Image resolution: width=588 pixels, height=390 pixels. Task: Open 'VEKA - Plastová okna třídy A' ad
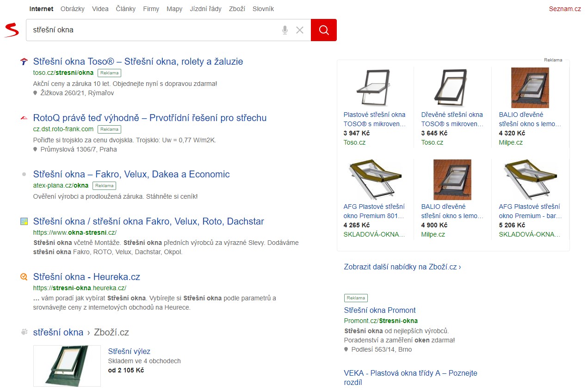(x=411, y=378)
